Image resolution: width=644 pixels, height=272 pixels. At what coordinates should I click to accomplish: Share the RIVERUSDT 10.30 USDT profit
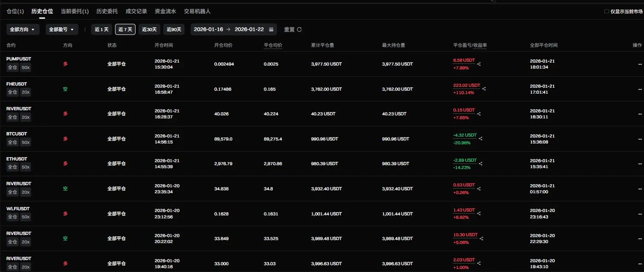[482, 238]
